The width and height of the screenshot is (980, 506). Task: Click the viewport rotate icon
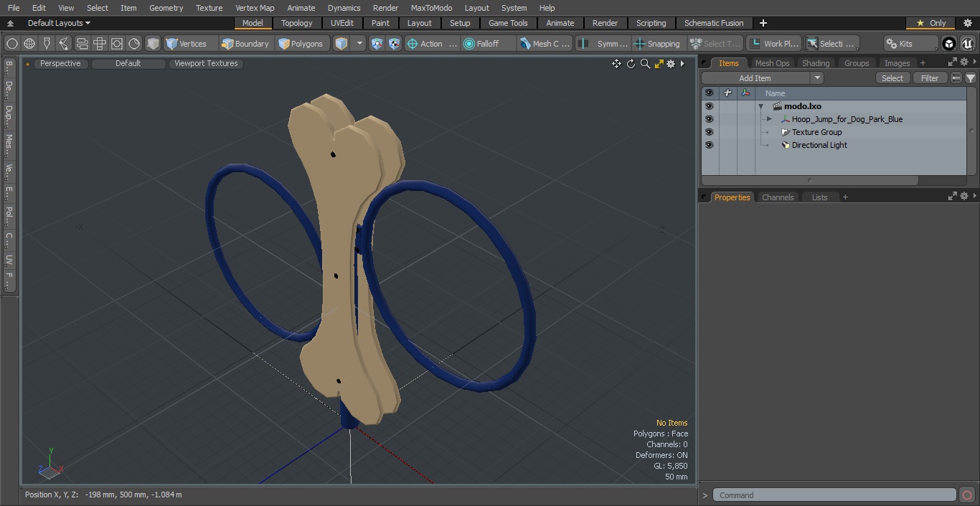pos(631,64)
